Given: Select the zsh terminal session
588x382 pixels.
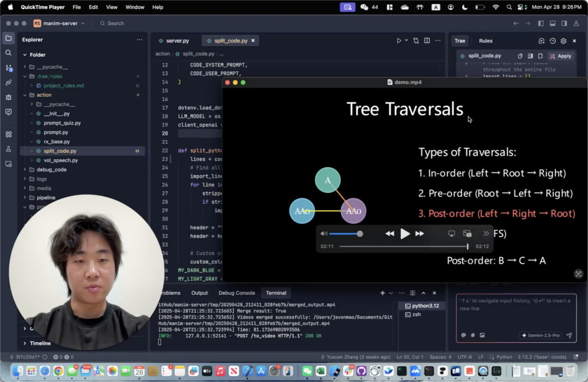Looking at the screenshot, I should pyautogui.click(x=416, y=314).
